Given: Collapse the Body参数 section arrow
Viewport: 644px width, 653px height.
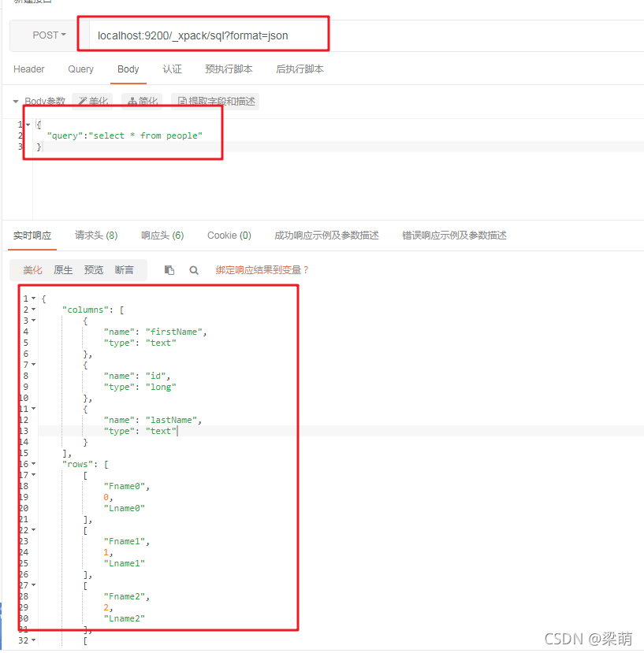Looking at the screenshot, I should coord(16,101).
